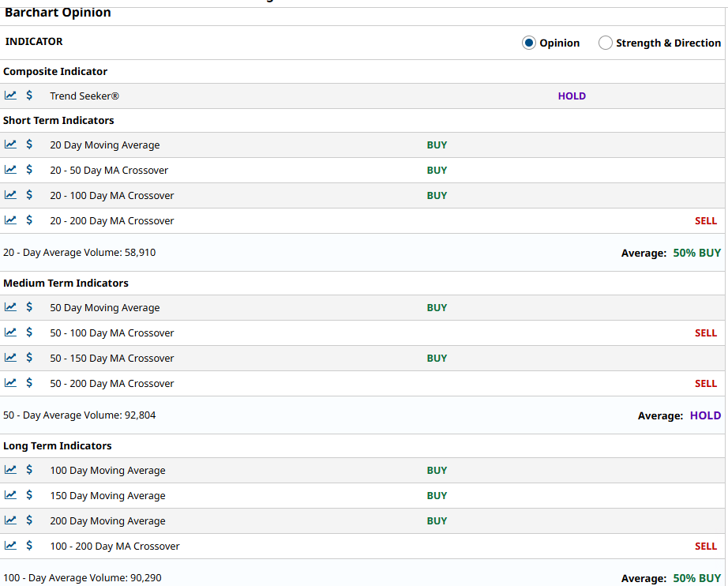Open chart icon for 50 - 100 Day MA Crossover
Screen dimensions: 728x586
coord(10,332)
